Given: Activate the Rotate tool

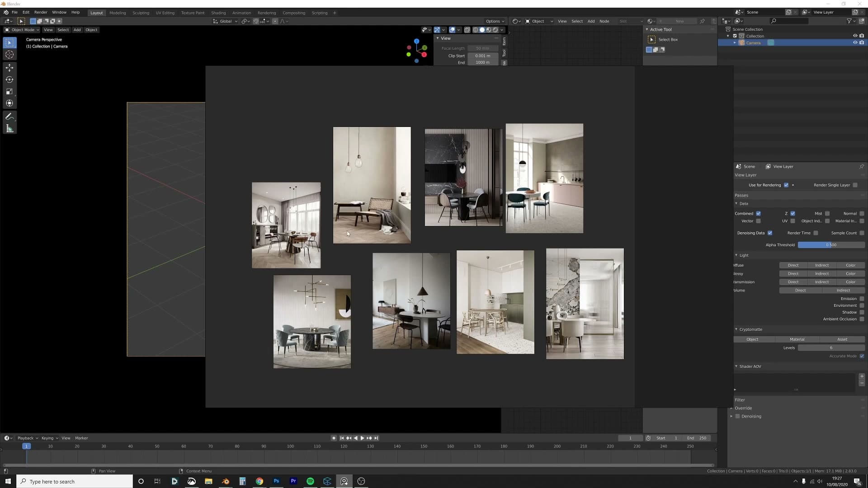Looking at the screenshot, I should pyautogui.click(x=9, y=80).
